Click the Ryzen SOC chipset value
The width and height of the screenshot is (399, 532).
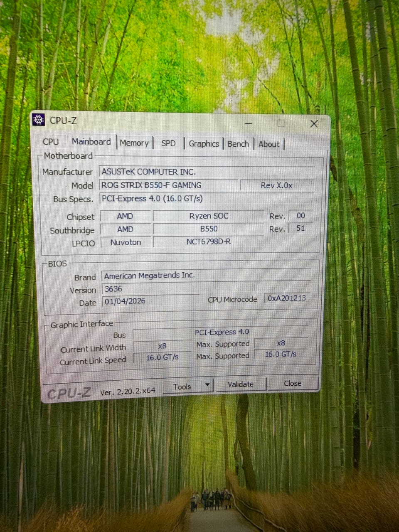pyautogui.click(x=209, y=216)
